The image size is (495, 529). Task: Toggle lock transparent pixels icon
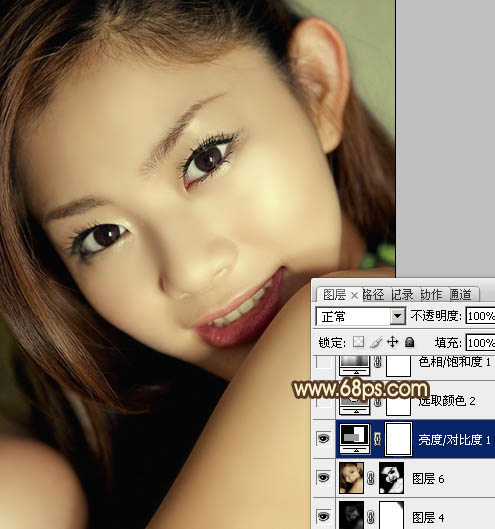point(358,342)
